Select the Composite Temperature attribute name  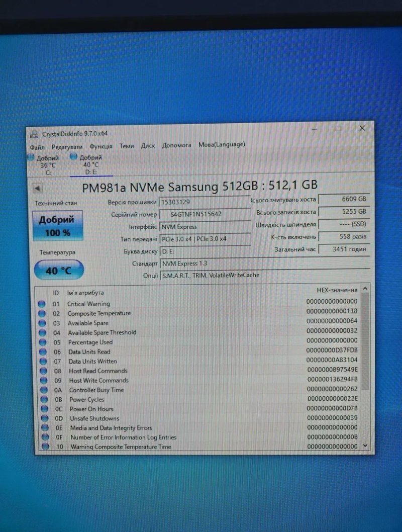pos(99,313)
